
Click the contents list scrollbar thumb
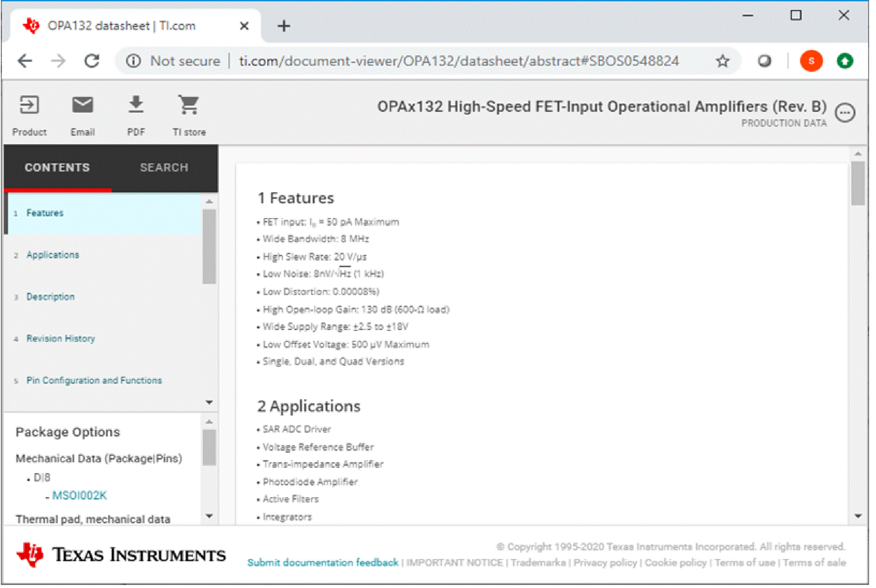pyautogui.click(x=209, y=246)
